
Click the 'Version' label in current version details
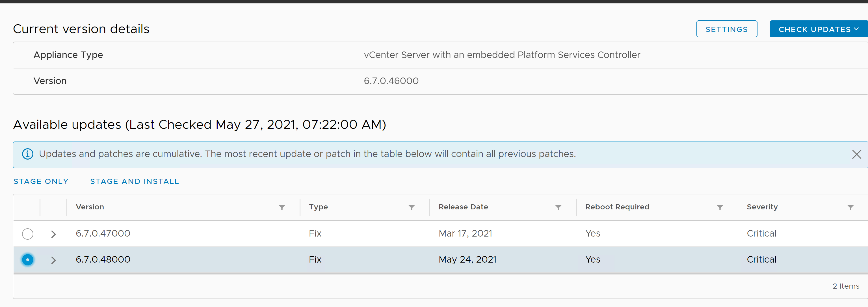click(50, 81)
